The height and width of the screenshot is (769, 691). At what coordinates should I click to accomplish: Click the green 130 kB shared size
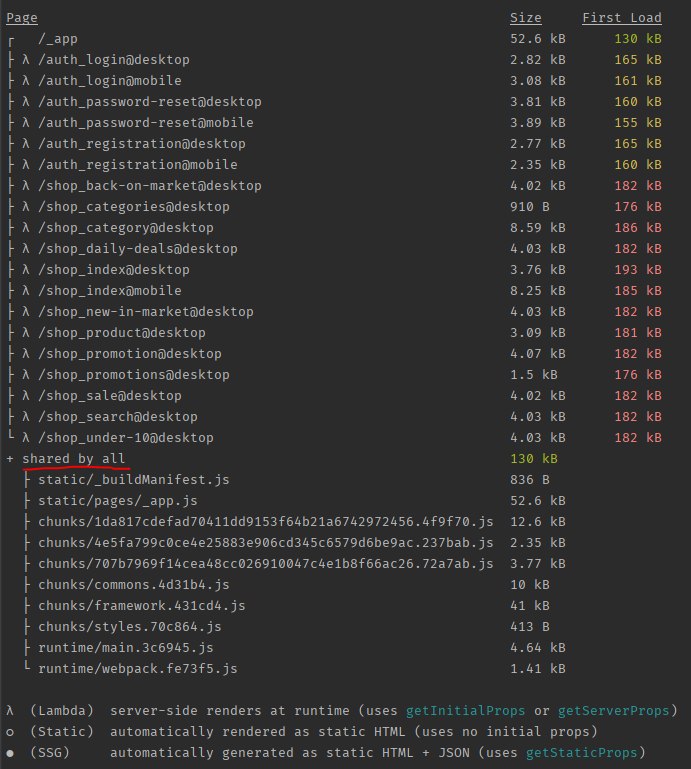[x=534, y=459]
